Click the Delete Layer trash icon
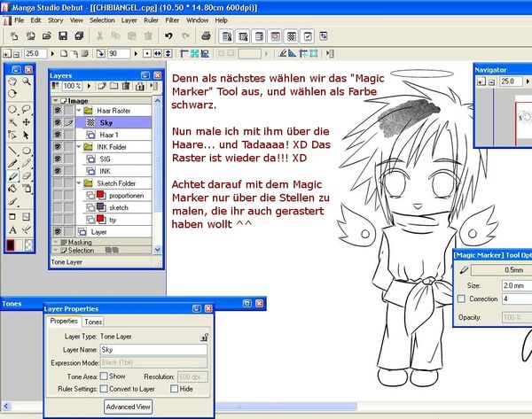The height and width of the screenshot is (419, 532). [x=126, y=86]
